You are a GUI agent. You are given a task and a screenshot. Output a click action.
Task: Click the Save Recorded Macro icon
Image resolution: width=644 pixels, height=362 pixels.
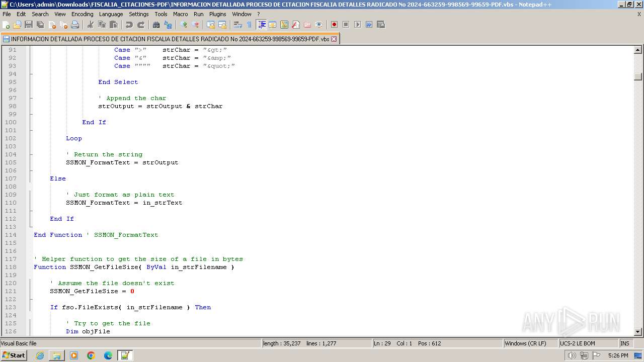coord(380,25)
